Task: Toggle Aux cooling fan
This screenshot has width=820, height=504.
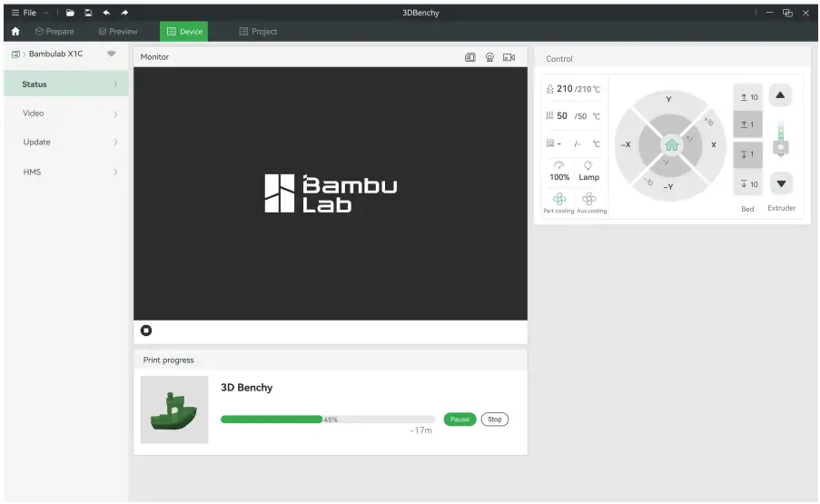Action: 591,203
